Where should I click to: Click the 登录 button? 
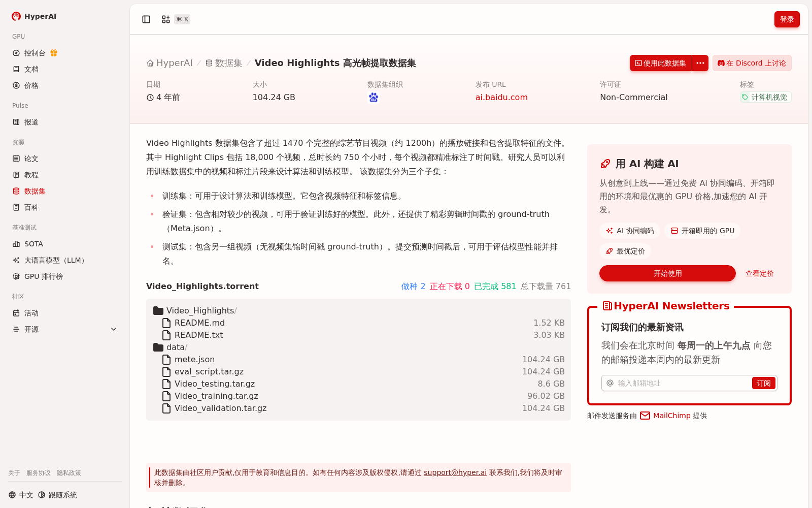tap(787, 19)
